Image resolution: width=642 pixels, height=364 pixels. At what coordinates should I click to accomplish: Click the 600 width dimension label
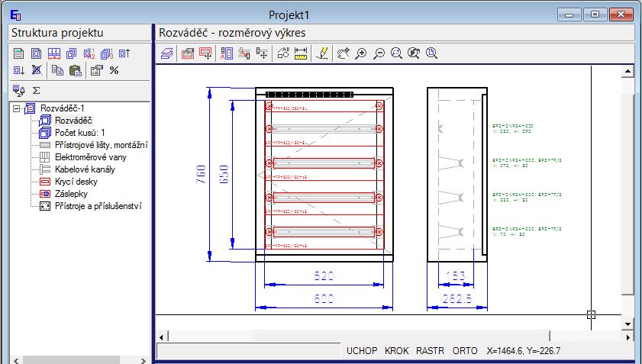324,299
